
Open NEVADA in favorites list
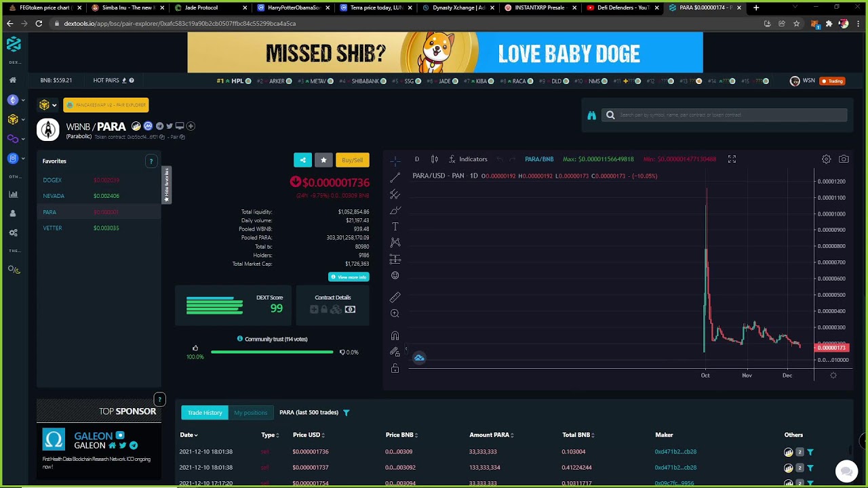(x=54, y=196)
